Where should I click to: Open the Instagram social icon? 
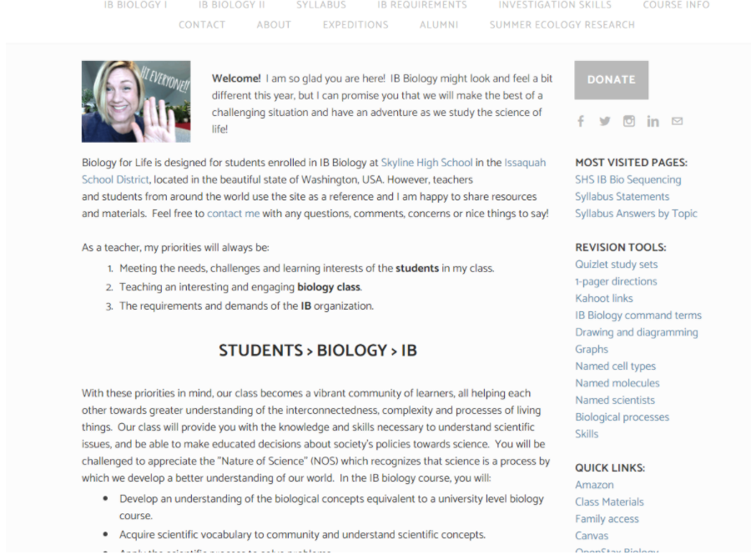coord(629,121)
